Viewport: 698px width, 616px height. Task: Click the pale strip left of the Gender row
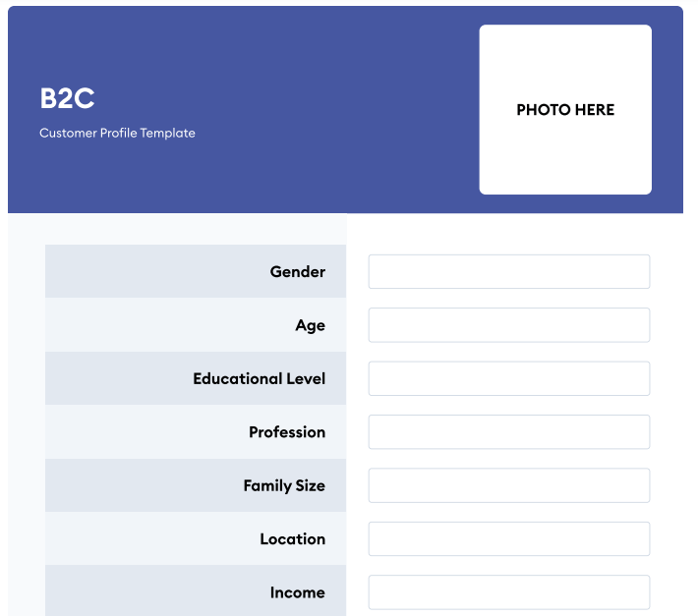click(26, 272)
